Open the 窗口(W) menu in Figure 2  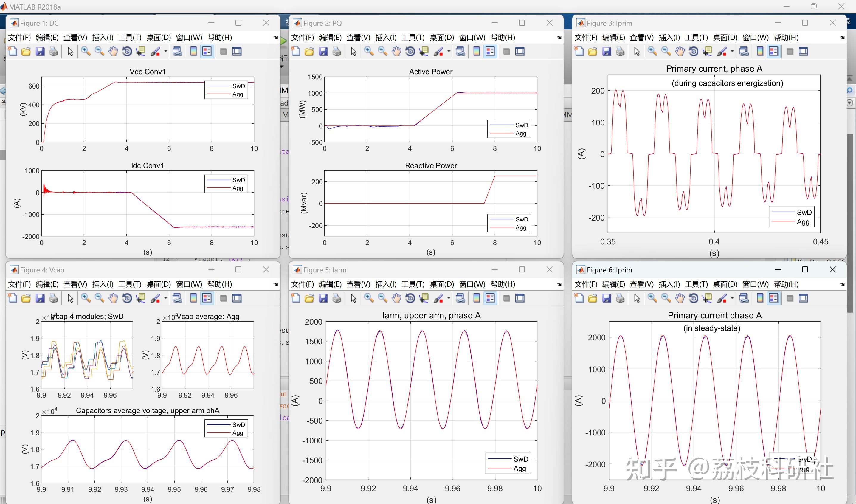[472, 37]
